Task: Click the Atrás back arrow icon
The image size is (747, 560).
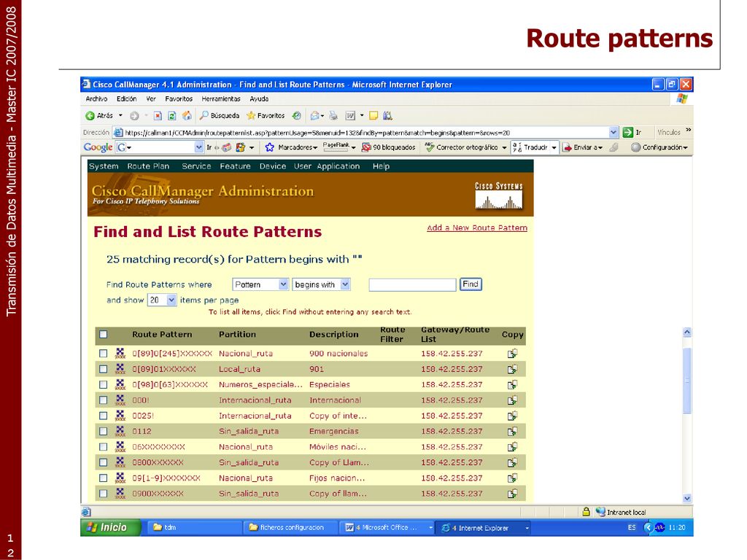Action: [90, 116]
